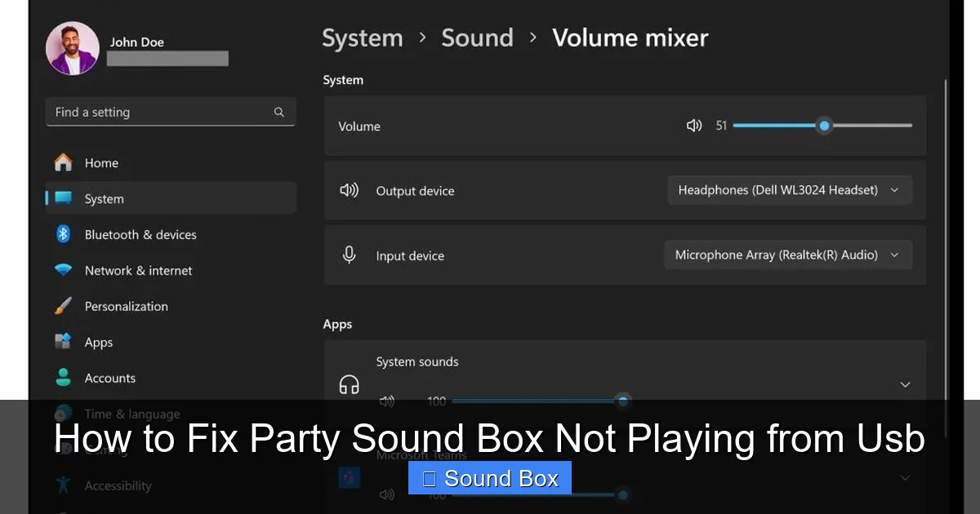Click John Doe's profile picture
The image size is (980, 514).
pyautogui.click(x=72, y=48)
